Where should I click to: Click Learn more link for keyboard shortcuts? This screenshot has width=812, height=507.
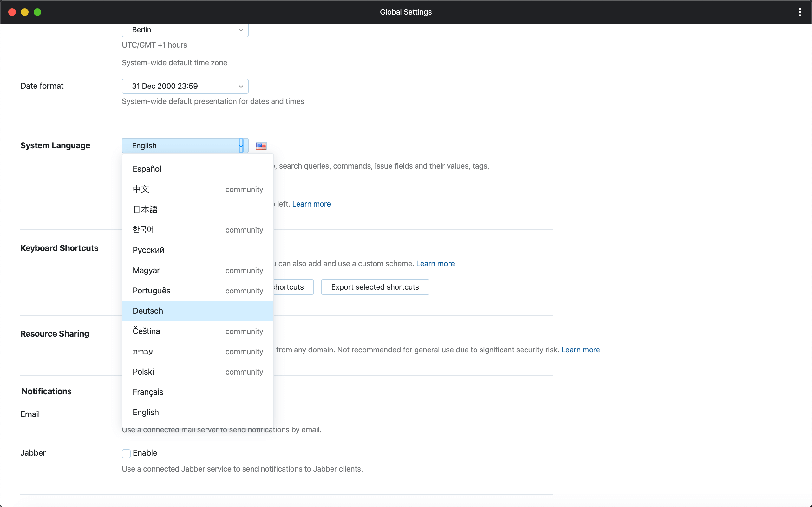coord(435,263)
